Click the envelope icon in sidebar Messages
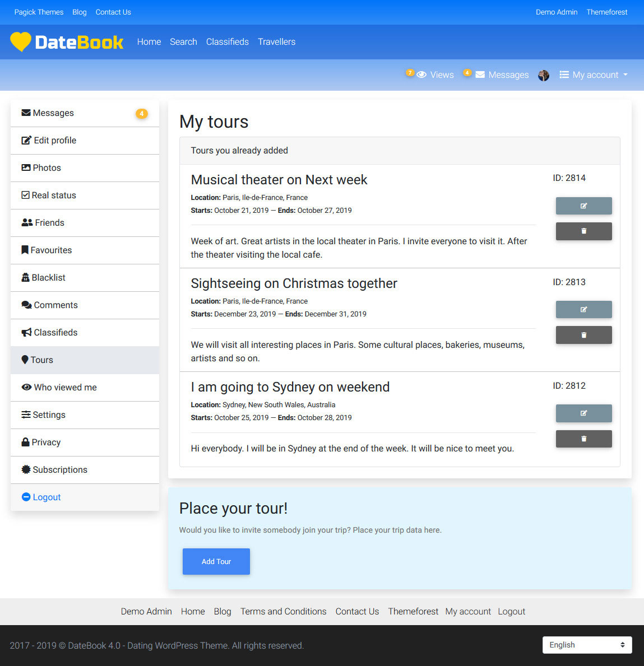 26,113
